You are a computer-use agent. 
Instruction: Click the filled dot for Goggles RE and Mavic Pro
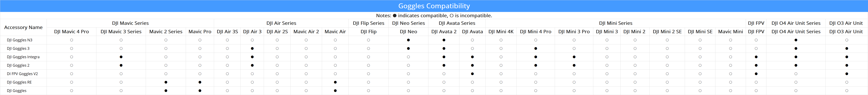[x=200, y=82]
